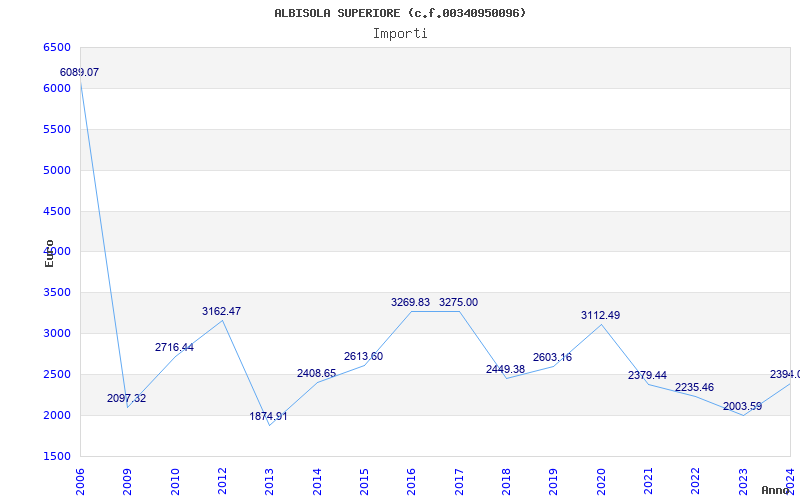The width and height of the screenshot is (800, 500).
Task: Click the 4500 y-axis tick label
Action: pos(57,211)
